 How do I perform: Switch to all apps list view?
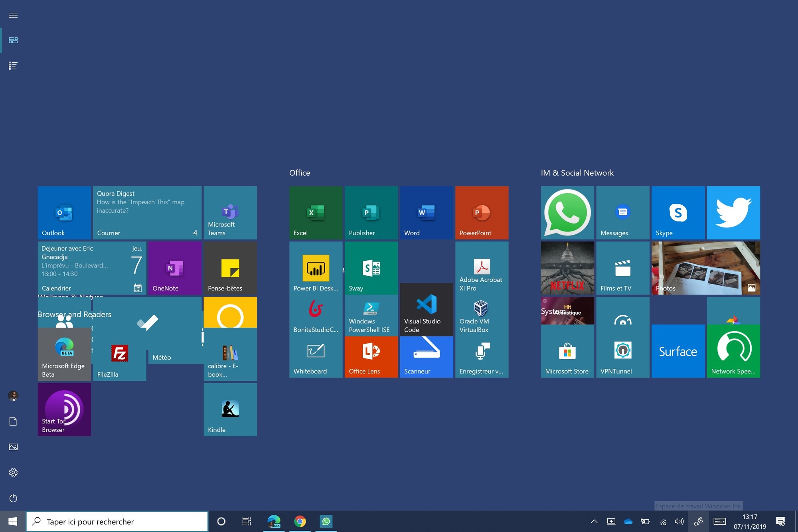tap(13, 66)
